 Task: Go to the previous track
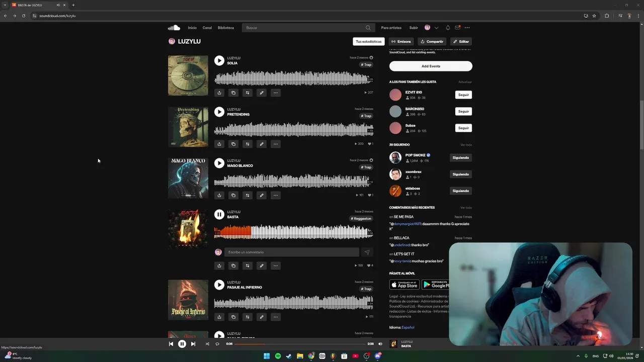click(171, 344)
